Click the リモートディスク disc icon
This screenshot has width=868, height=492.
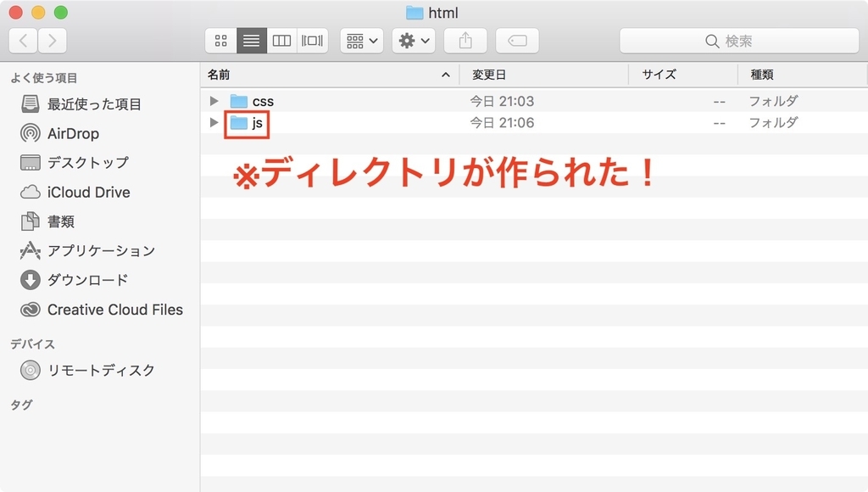pyautogui.click(x=30, y=370)
